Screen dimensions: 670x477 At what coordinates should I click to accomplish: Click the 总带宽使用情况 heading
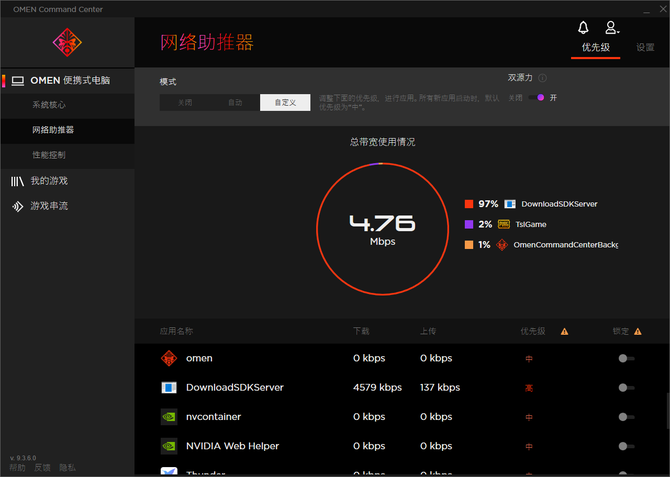[382, 142]
